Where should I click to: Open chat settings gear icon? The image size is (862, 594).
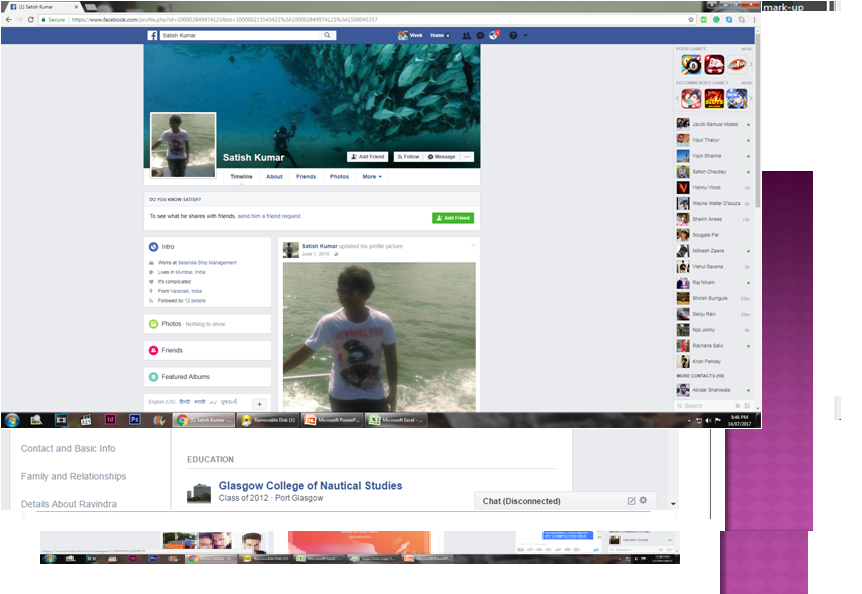click(644, 500)
